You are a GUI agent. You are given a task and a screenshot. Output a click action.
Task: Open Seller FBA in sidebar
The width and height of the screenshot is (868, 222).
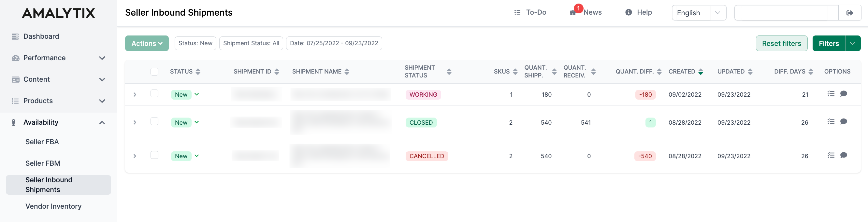pyautogui.click(x=42, y=142)
